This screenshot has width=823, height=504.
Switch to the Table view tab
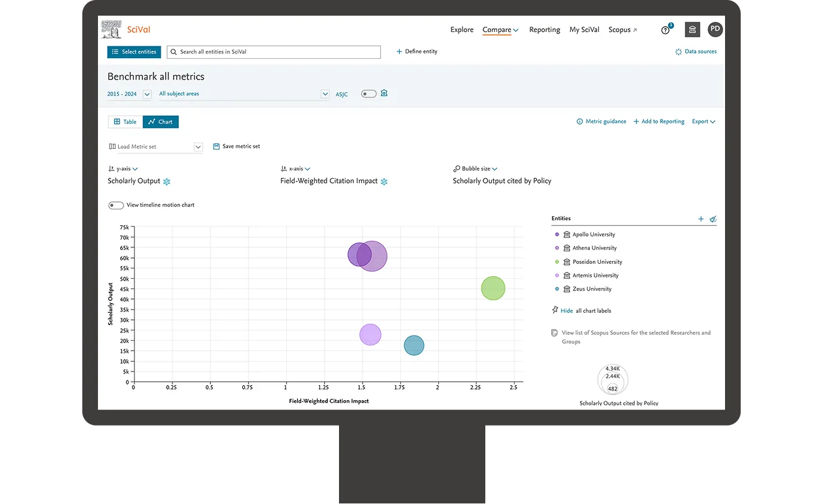tap(125, 121)
